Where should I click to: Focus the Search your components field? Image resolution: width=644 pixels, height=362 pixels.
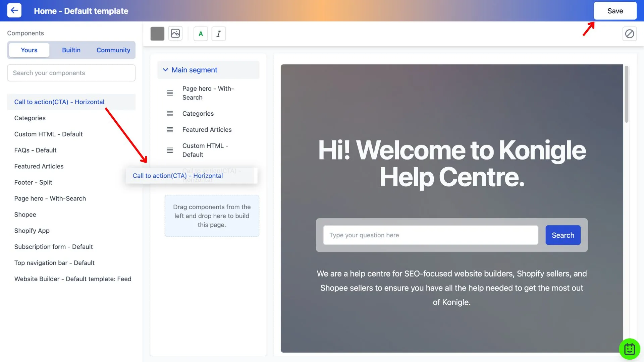coord(71,73)
